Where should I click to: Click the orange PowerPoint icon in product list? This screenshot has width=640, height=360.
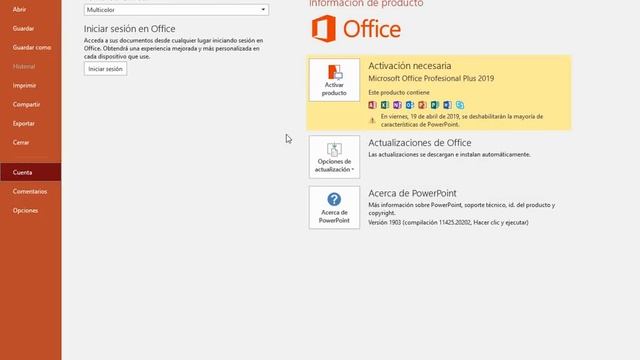click(x=422, y=105)
